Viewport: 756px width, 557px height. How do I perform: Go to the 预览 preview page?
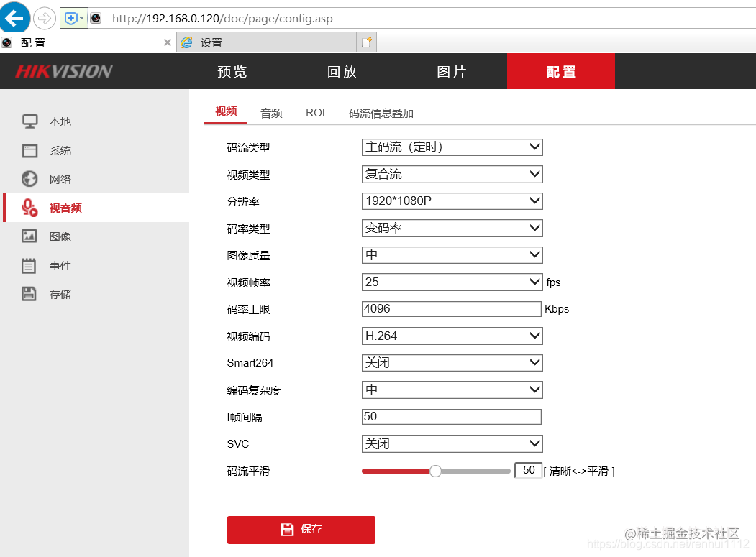(x=232, y=71)
